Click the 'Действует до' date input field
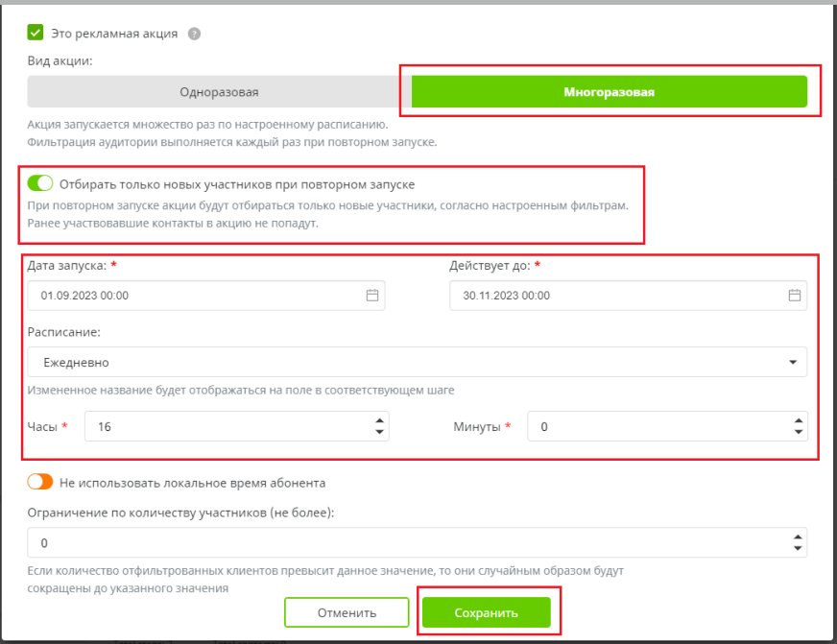 pos(614,296)
